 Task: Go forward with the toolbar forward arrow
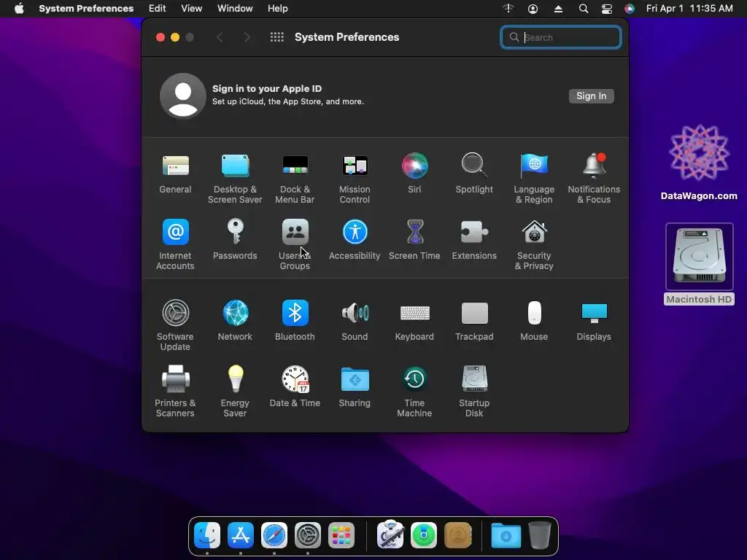[247, 37]
